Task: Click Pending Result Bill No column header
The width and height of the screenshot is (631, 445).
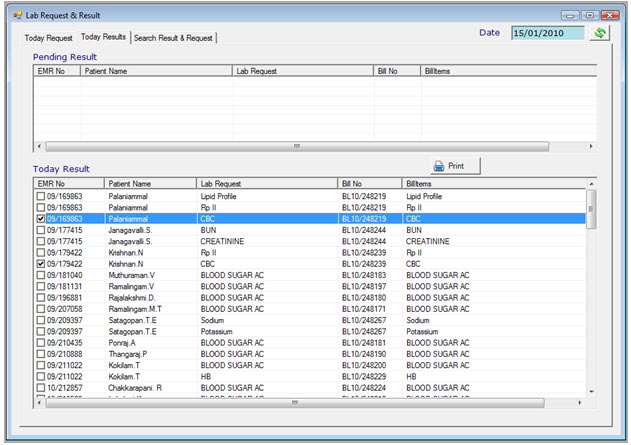Action: [x=397, y=71]
